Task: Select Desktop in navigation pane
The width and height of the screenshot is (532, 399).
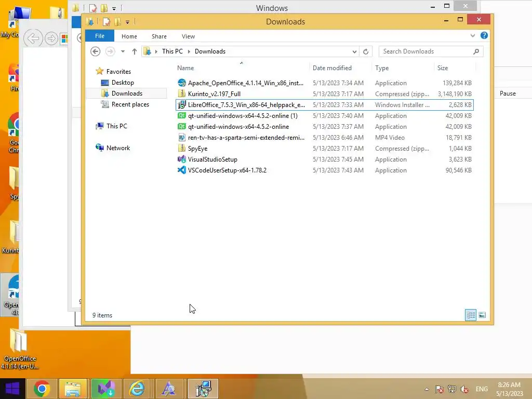Action: tap(123, 83)
